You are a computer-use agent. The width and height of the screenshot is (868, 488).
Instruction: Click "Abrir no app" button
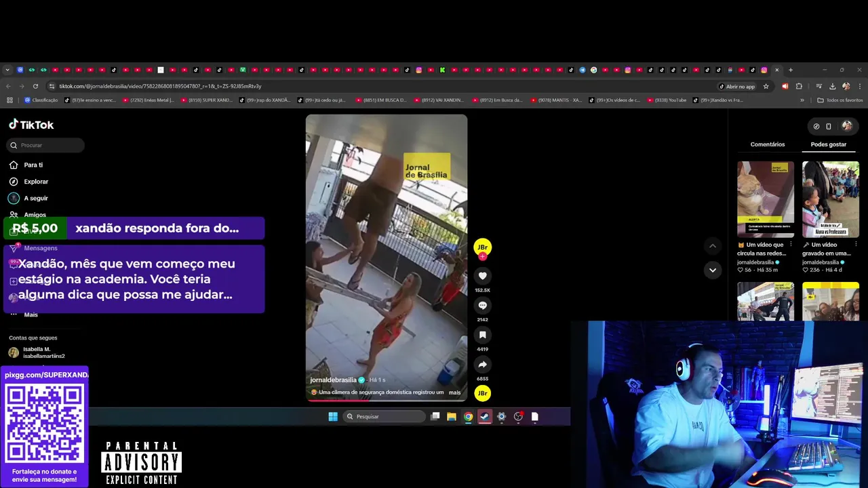(736, 86)
